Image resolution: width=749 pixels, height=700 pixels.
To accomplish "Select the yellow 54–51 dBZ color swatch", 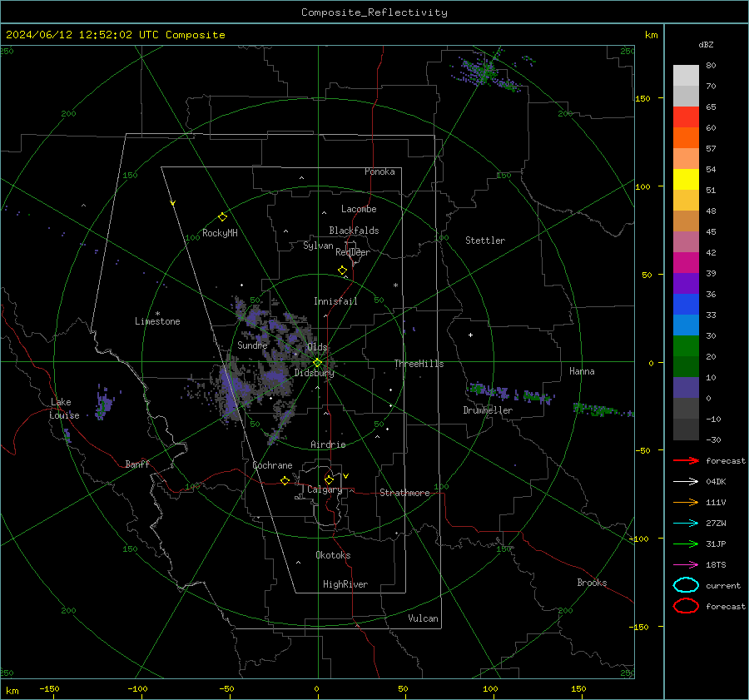I will click(686, 180).
